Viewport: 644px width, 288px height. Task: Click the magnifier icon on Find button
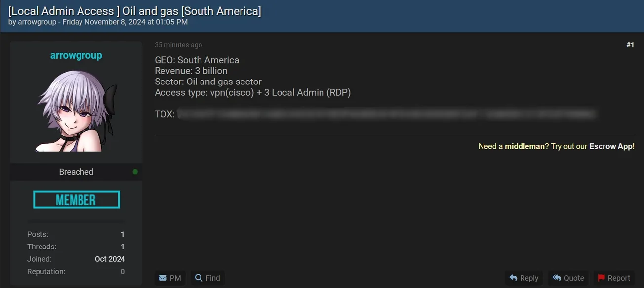pyautogui.click(x=199, y=278)
